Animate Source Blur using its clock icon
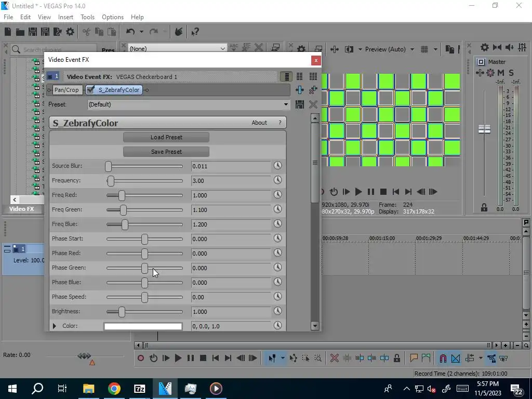 point(277,166)
